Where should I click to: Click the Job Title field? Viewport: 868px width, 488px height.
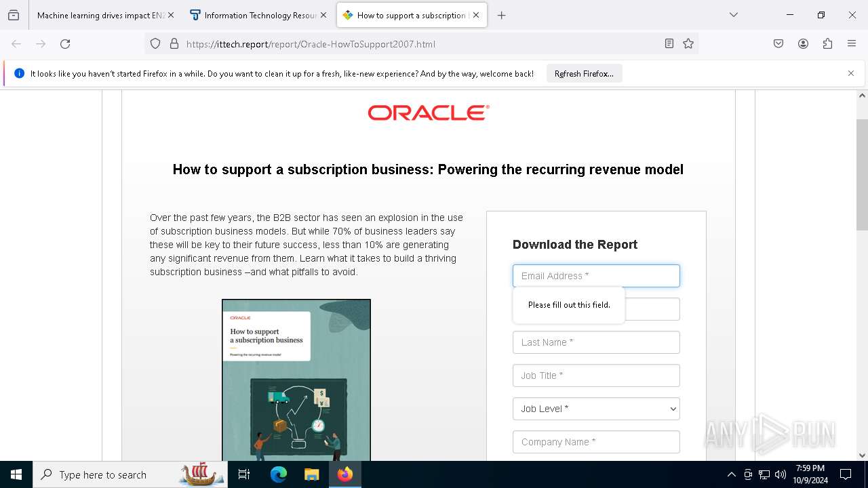(596, 375)
